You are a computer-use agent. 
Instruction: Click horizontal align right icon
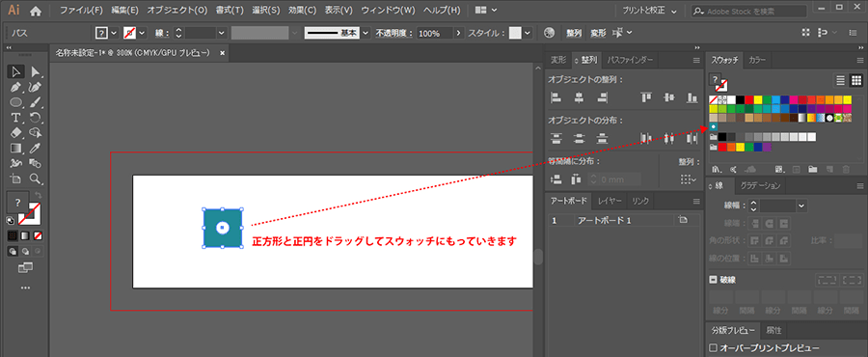(x=602, y=98)
